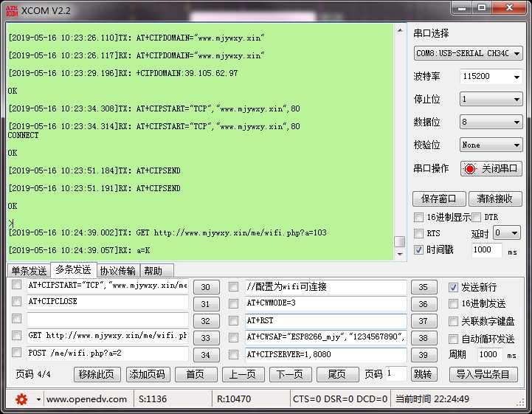Click the receive area scroll down arrow
The image size is (532, 414).
(x=400, y=254)
